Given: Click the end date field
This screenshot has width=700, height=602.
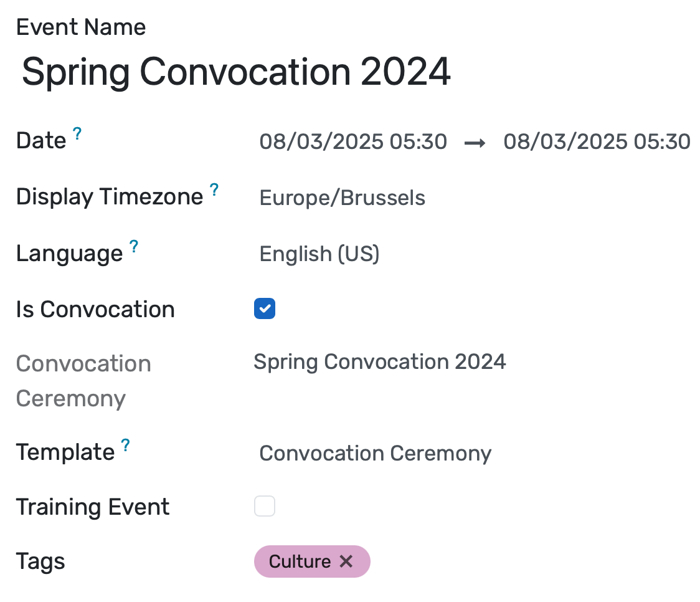Looking at the screenshot, I should [596, 141].
